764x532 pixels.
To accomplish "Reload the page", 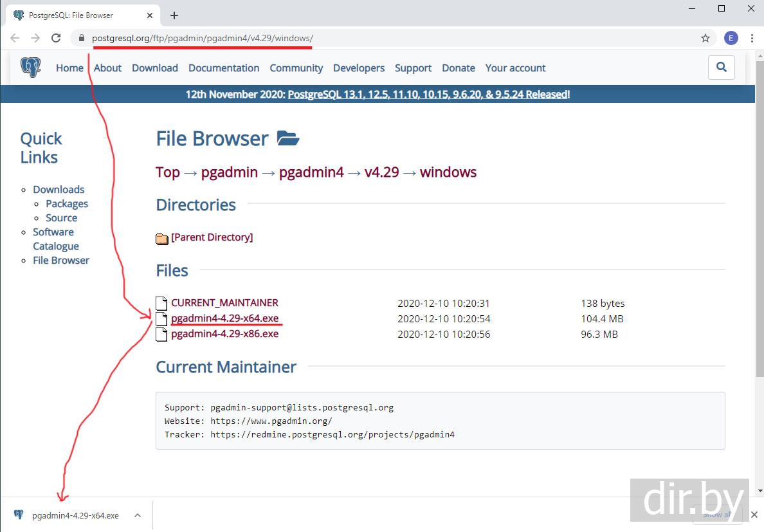I will pos(56,38).
